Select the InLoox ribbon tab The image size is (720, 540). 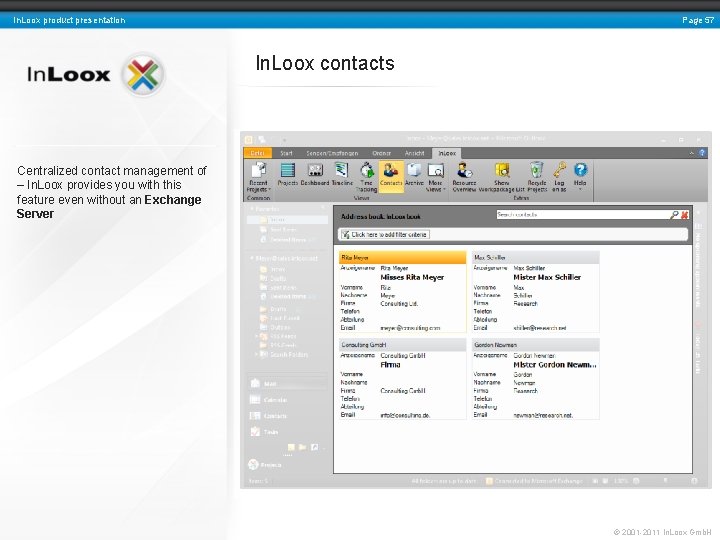447,153
